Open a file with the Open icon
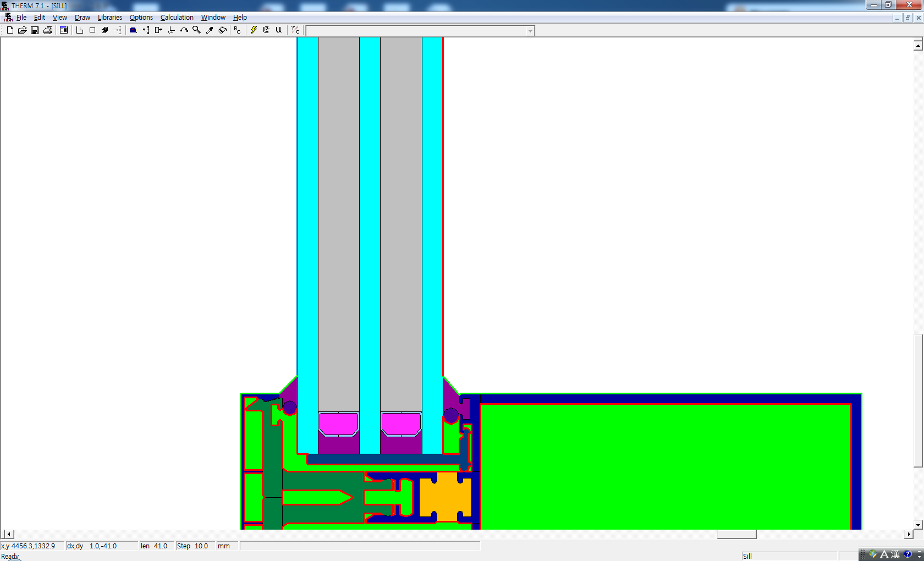 22,30
